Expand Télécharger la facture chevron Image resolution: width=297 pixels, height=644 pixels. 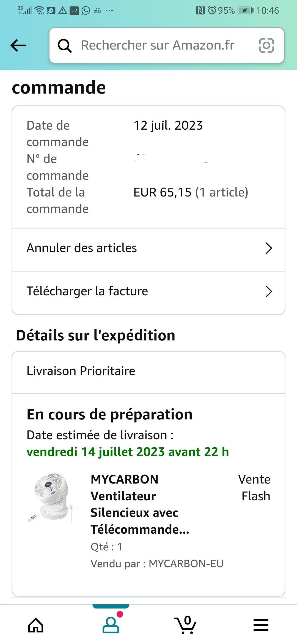(x=269, y=291)
